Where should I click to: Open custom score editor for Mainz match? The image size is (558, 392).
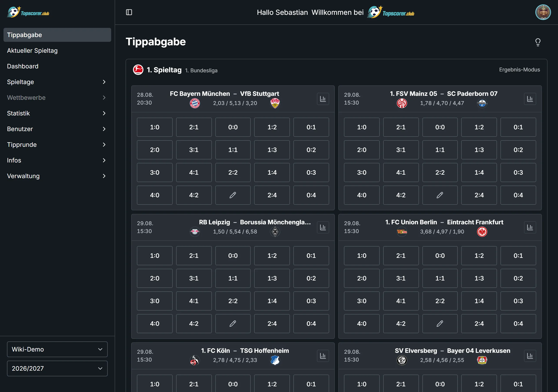[440, 195]
